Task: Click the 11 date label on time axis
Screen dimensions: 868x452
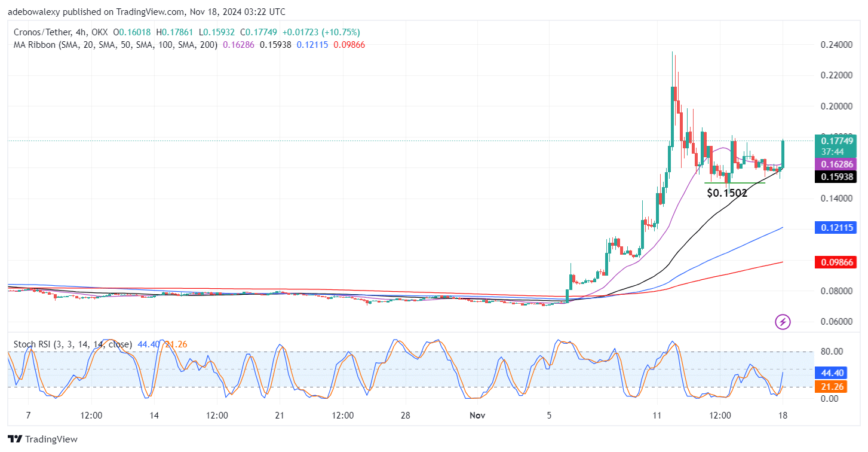Action: pyautogui.click(x=657, y=416)
